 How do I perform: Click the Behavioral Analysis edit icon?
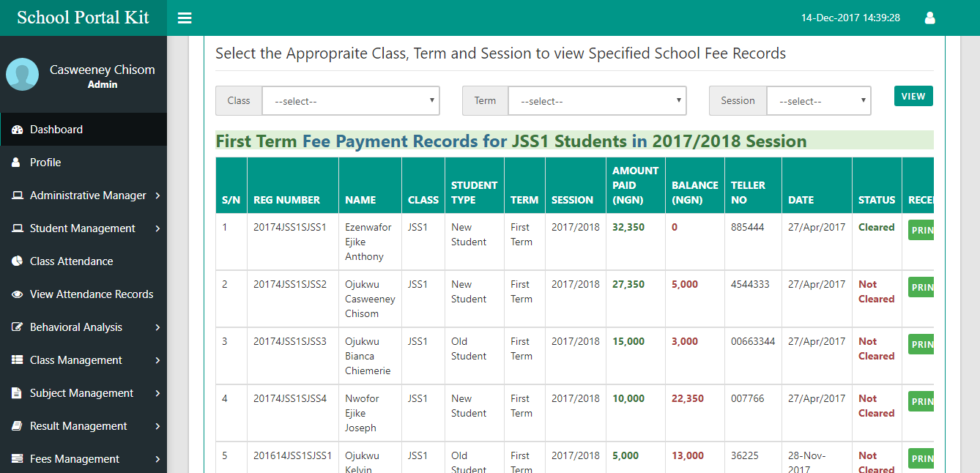pyautogui.click(x=18, y=327)
